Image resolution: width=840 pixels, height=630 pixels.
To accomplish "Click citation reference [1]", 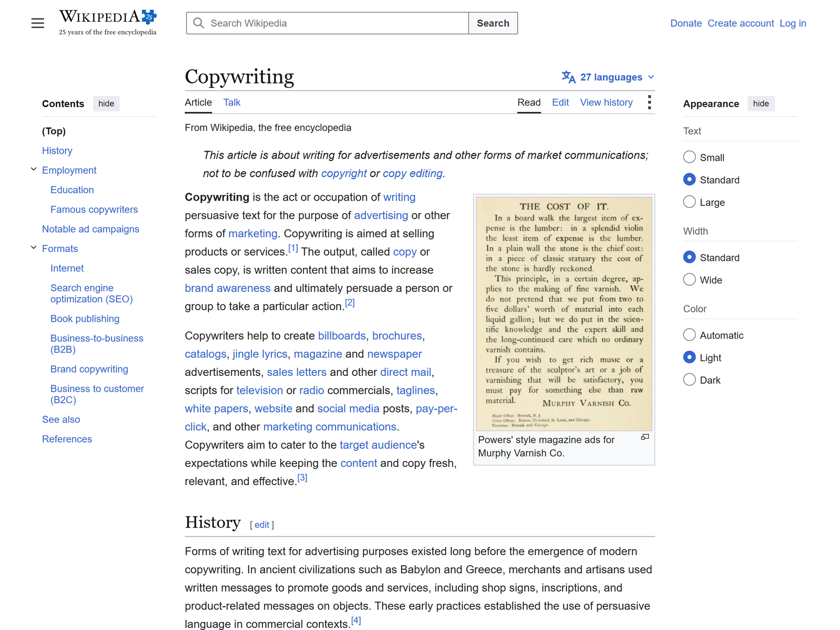I will (x=293, y=248).
